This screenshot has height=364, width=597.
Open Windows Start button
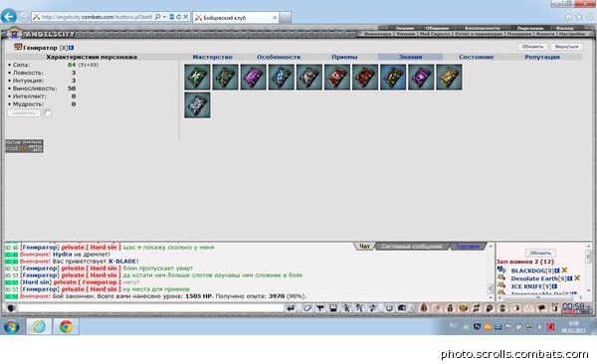click(11, 326)
